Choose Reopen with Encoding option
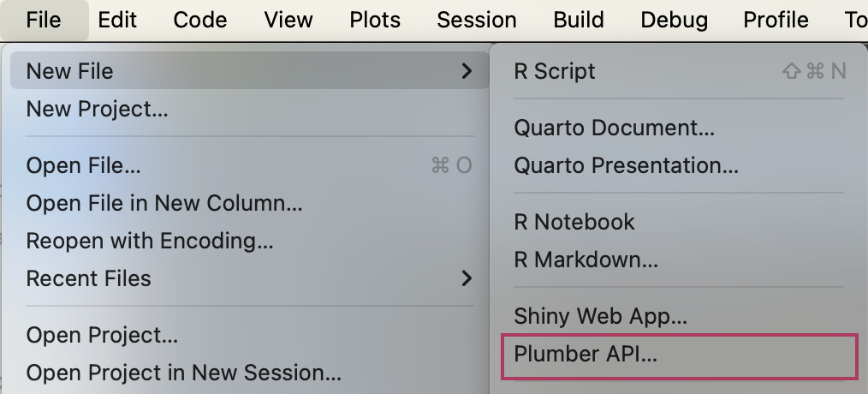The image size is (868, 394). [x=150, y=241]
